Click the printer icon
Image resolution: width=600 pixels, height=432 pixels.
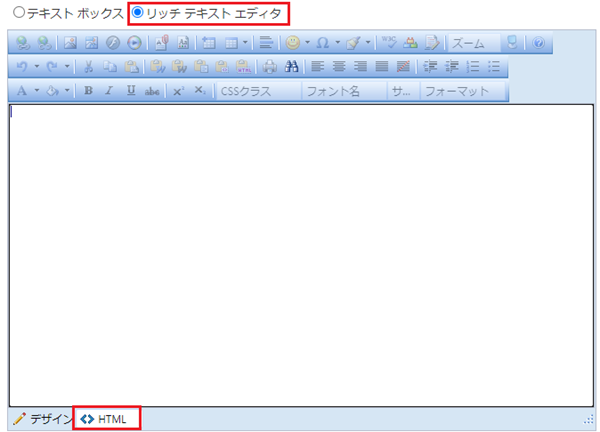tap(270, 67)
